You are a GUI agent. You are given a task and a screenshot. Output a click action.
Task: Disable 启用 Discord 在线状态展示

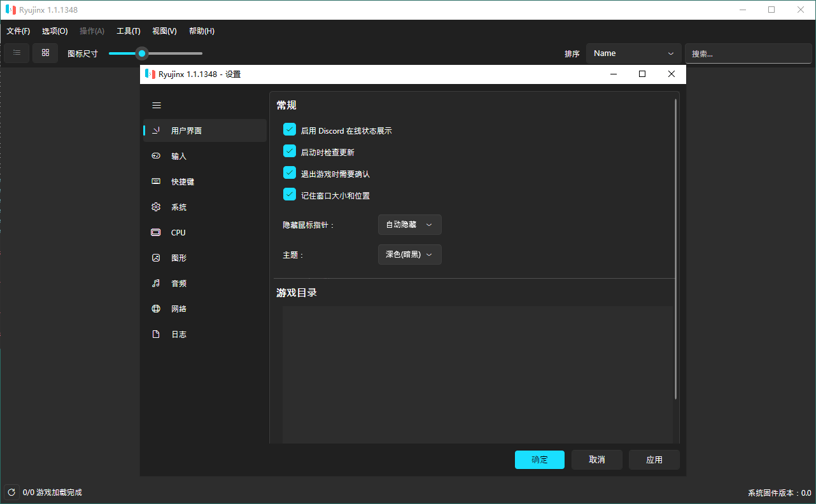[x=290, y=129]
